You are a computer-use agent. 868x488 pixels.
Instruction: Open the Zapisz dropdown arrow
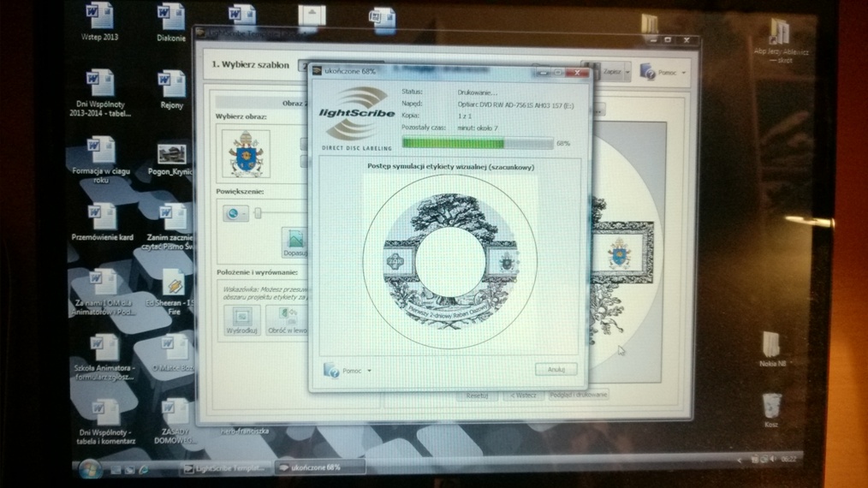tap(627, 72)
